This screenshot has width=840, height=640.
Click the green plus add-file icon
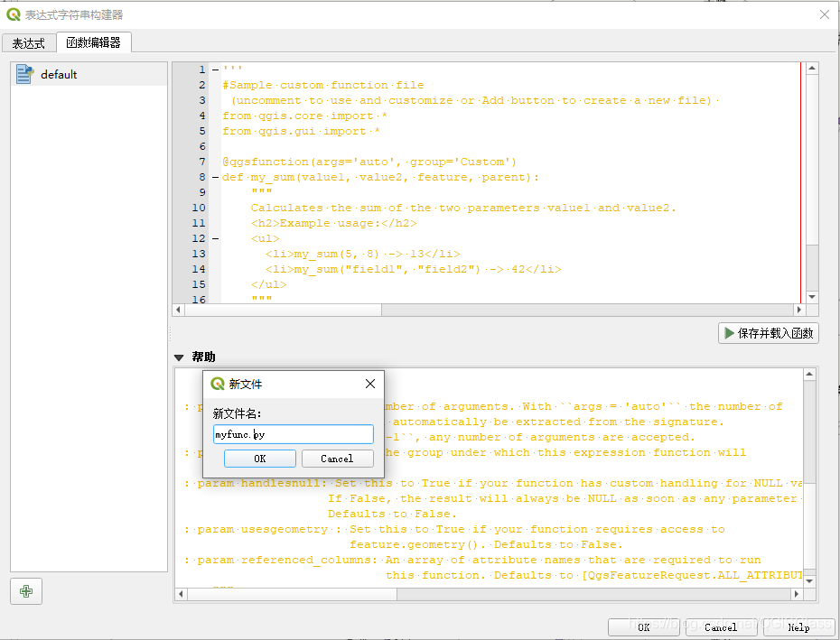[25, 591]
